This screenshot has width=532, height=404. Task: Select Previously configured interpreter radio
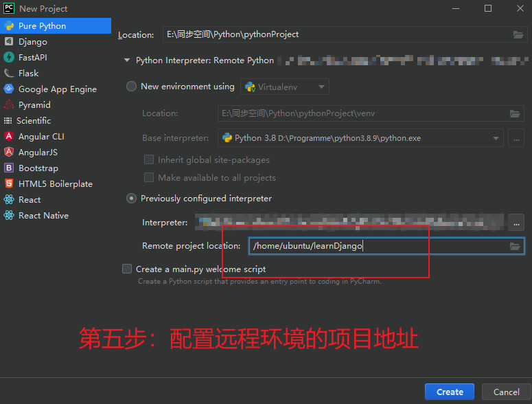point(131,199)
